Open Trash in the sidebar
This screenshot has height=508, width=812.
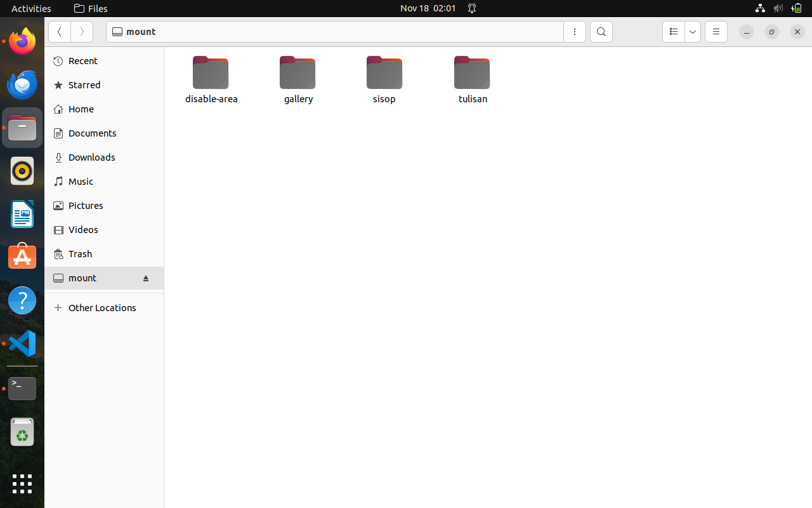coord(104,254)
